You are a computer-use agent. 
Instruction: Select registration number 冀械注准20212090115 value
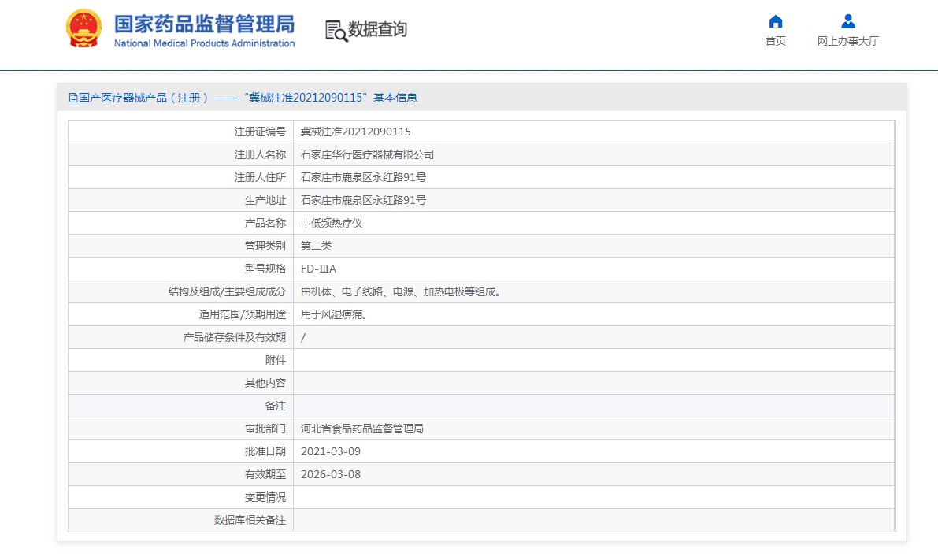(x=355, y=132)
